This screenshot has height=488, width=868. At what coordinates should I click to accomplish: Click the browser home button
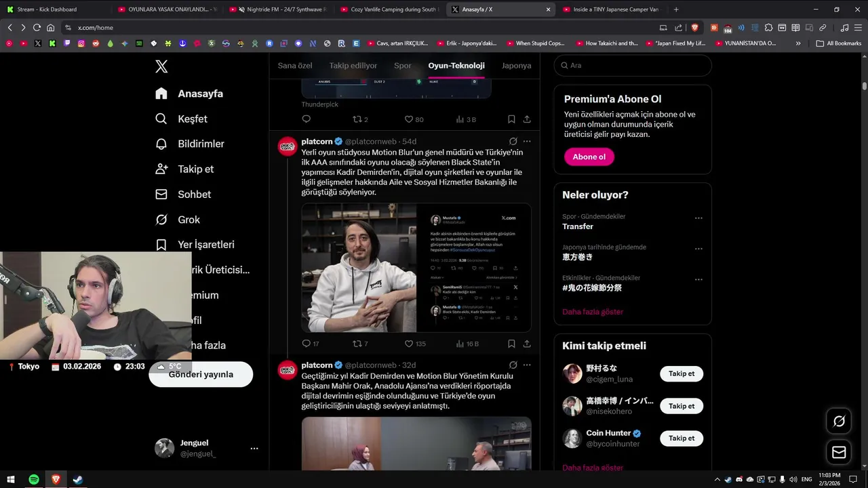(50, 28)
